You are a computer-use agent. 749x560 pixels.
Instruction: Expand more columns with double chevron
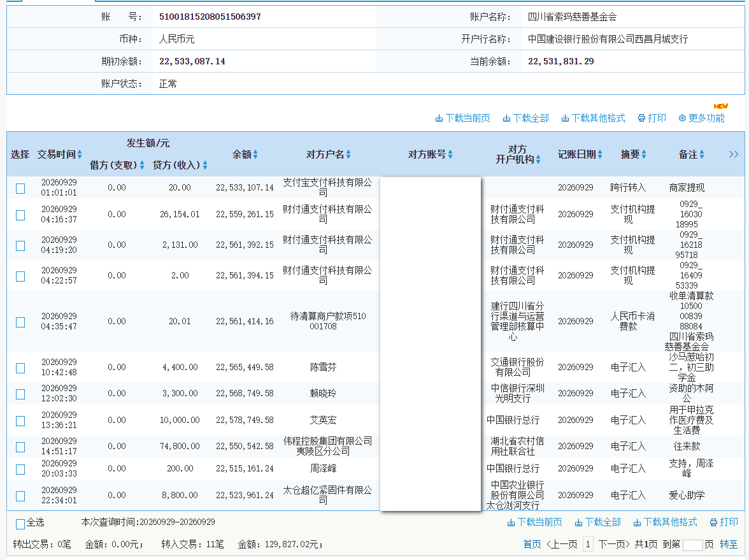click(734, 154)
